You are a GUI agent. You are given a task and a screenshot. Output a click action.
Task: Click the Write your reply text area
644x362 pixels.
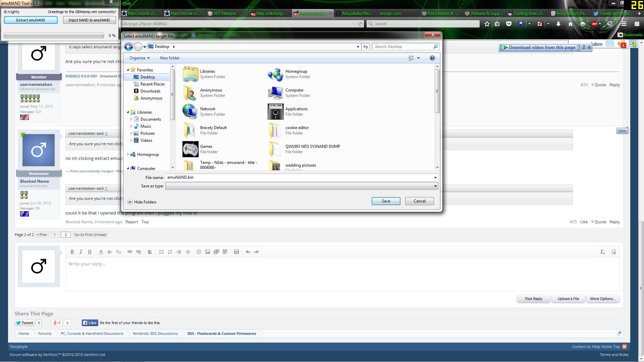click(342, 275)
